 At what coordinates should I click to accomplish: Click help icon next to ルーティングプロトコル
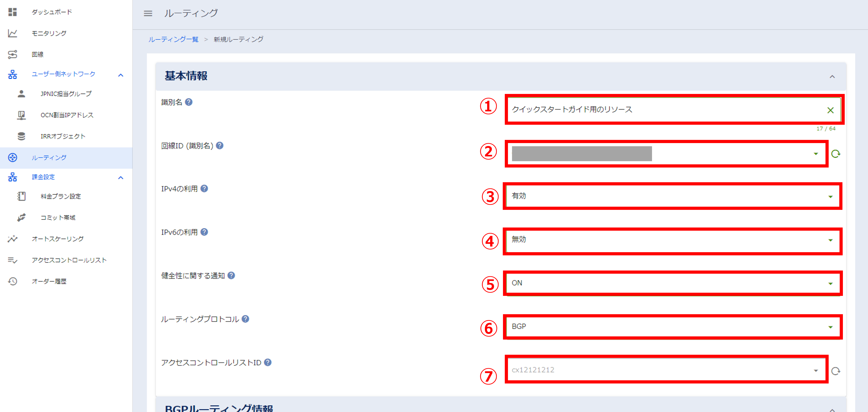coord(246,319)
